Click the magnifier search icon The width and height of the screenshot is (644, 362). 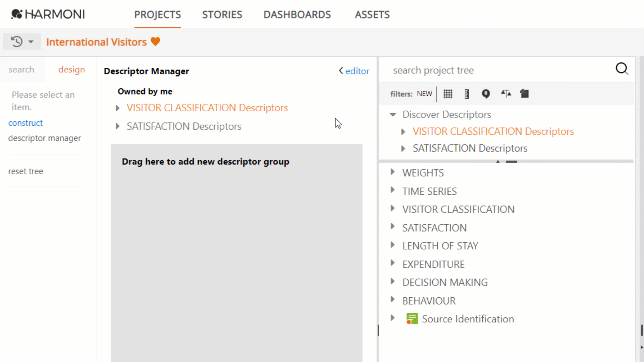[622, 69]
